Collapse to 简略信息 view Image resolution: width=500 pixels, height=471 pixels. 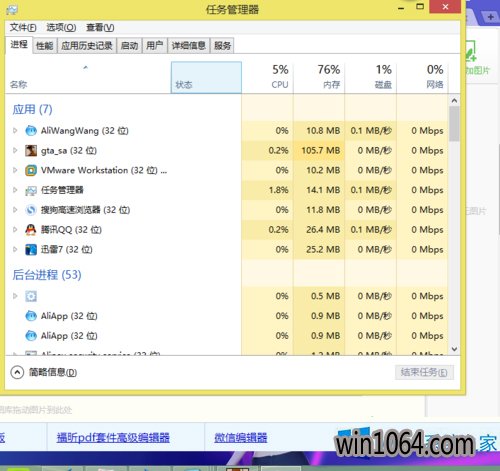click(x=44, y=372)
